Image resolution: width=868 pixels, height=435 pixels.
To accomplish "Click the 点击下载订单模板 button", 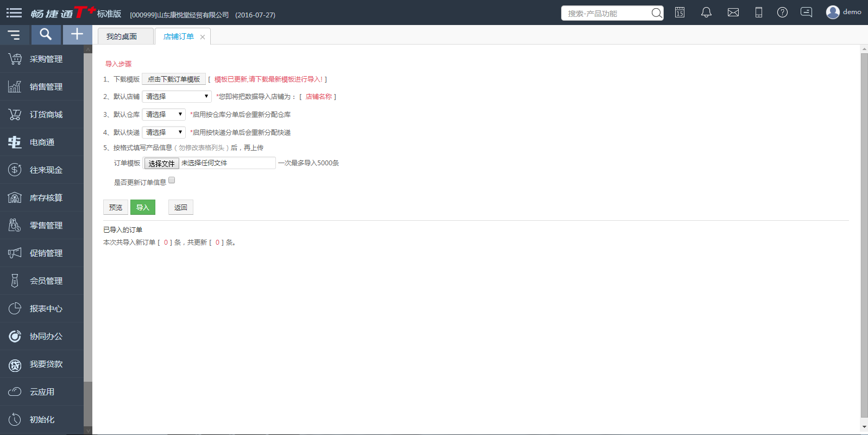I will point(174,79).
